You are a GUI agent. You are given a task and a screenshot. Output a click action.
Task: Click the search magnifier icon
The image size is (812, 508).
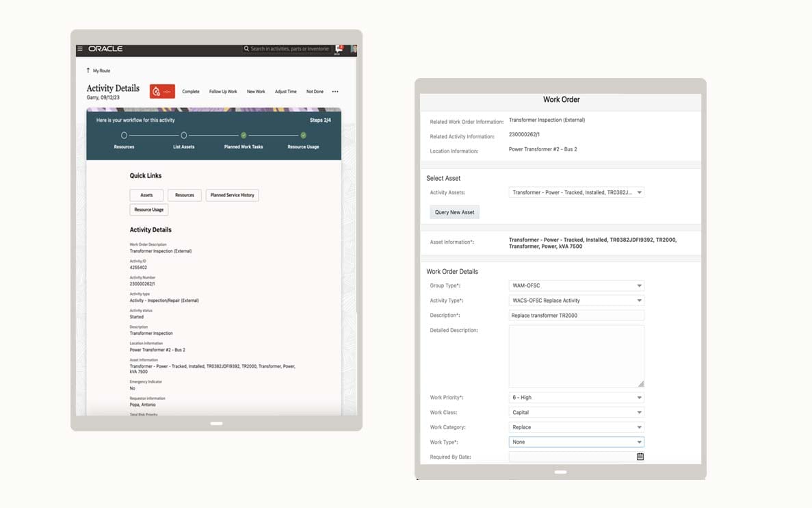click(x=247, y=49)
